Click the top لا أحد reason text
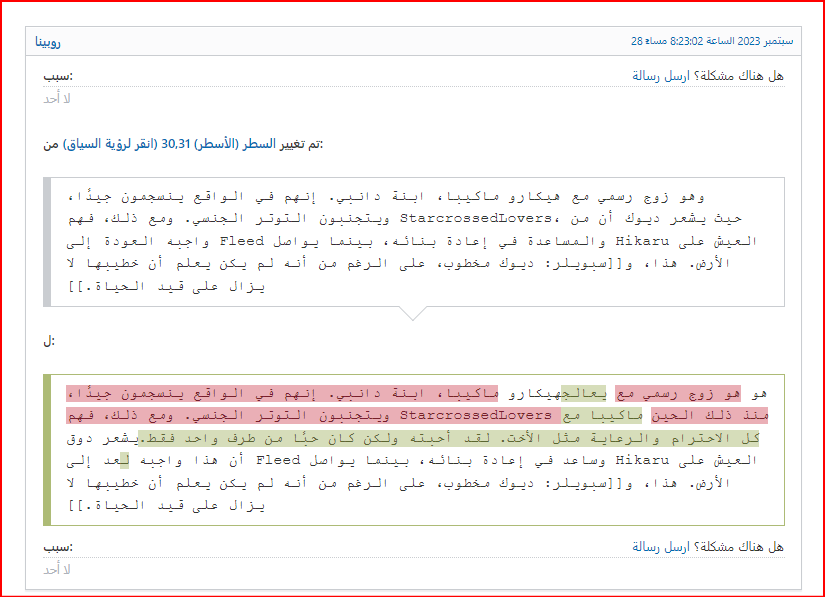 click(x=56, y=99)
